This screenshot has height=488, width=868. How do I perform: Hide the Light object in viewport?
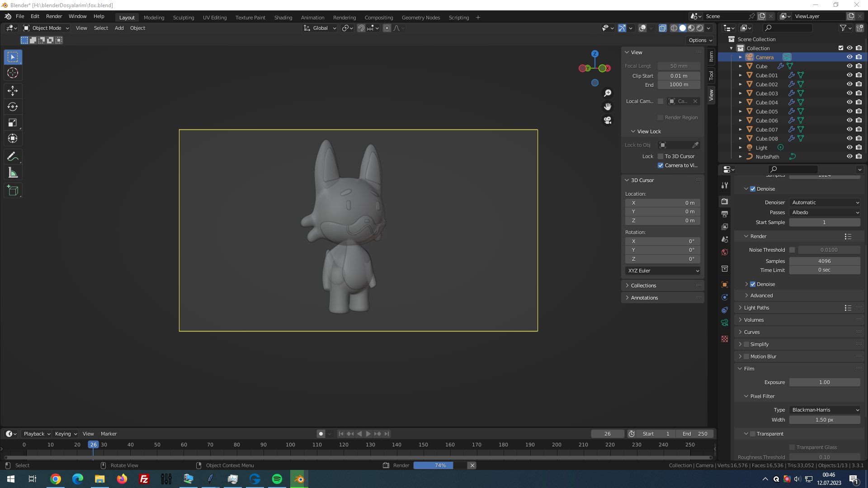click(x=849, y=148)
